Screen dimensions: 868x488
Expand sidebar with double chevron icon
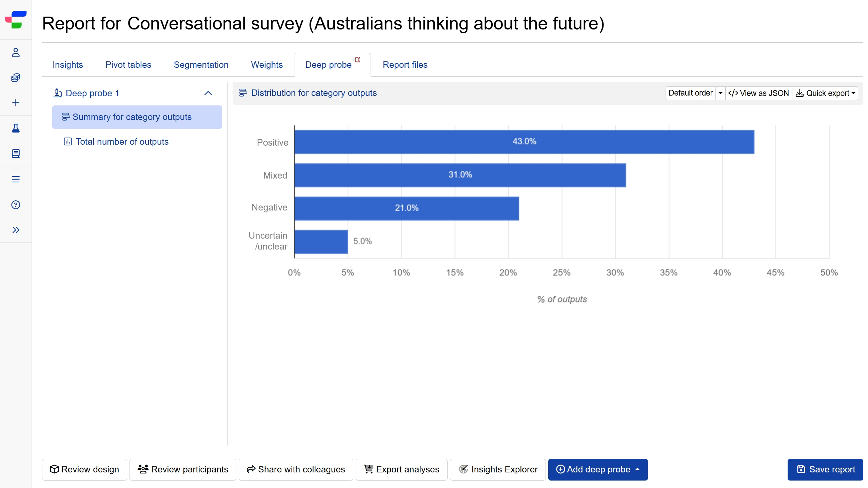tap(16, 230)
